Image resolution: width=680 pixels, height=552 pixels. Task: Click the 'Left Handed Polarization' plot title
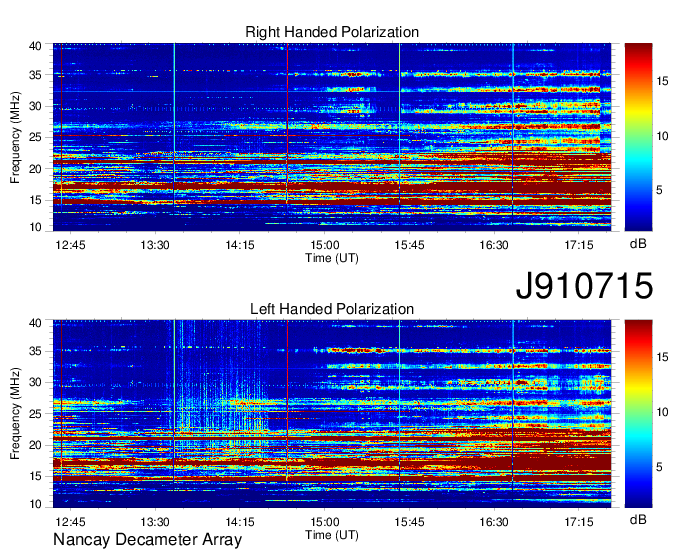coord(332,309)
